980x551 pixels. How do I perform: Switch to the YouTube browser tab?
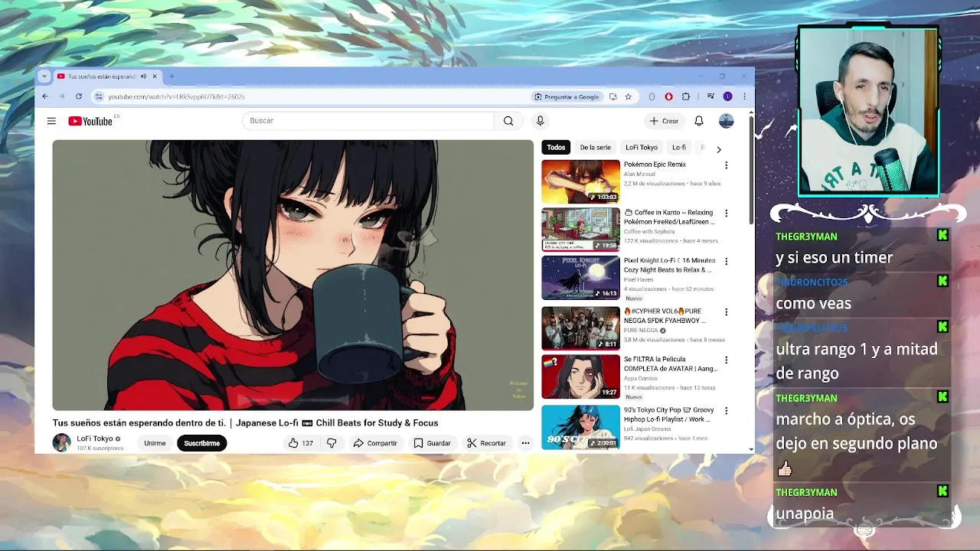click(x=107, y=77)
